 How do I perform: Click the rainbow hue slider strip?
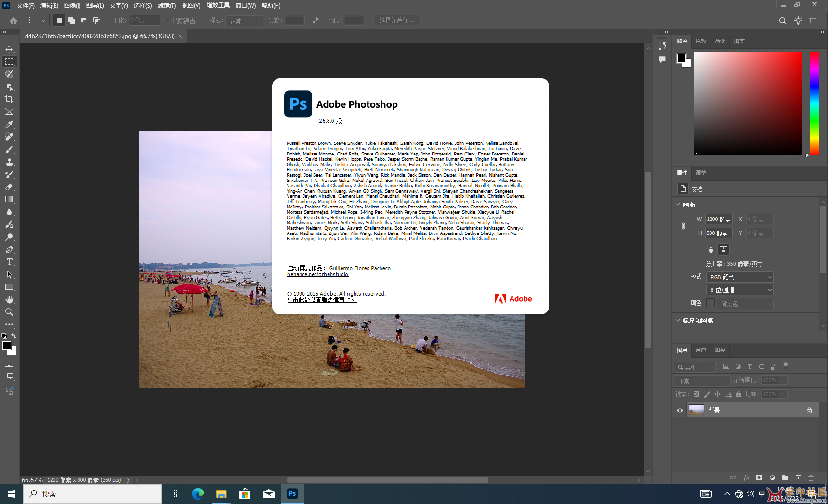click(815, 103)
